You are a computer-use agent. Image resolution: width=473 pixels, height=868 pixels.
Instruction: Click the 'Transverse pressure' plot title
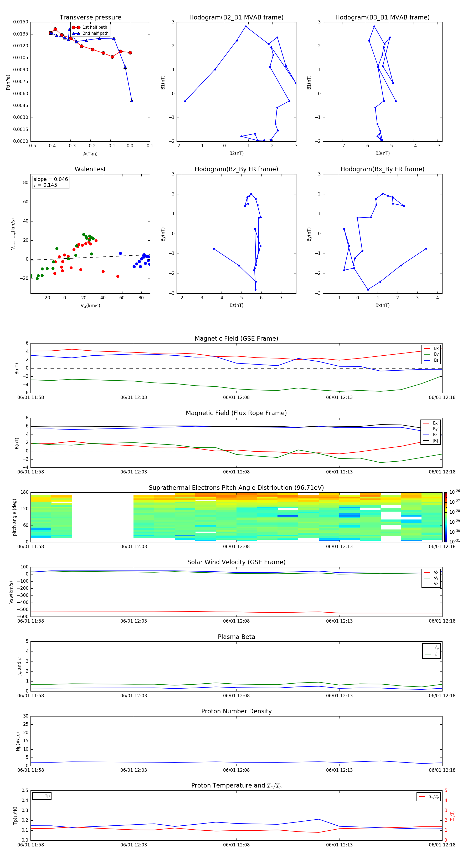coord(90,18)
